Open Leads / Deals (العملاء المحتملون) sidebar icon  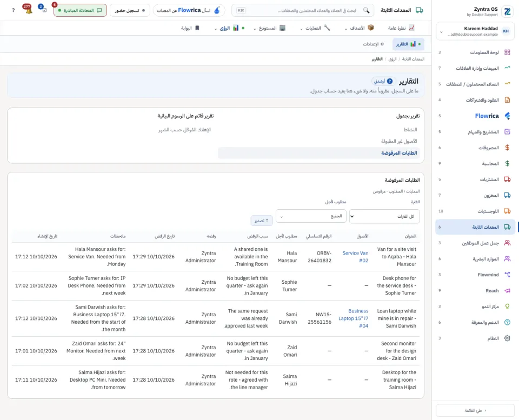coord(507,84)
